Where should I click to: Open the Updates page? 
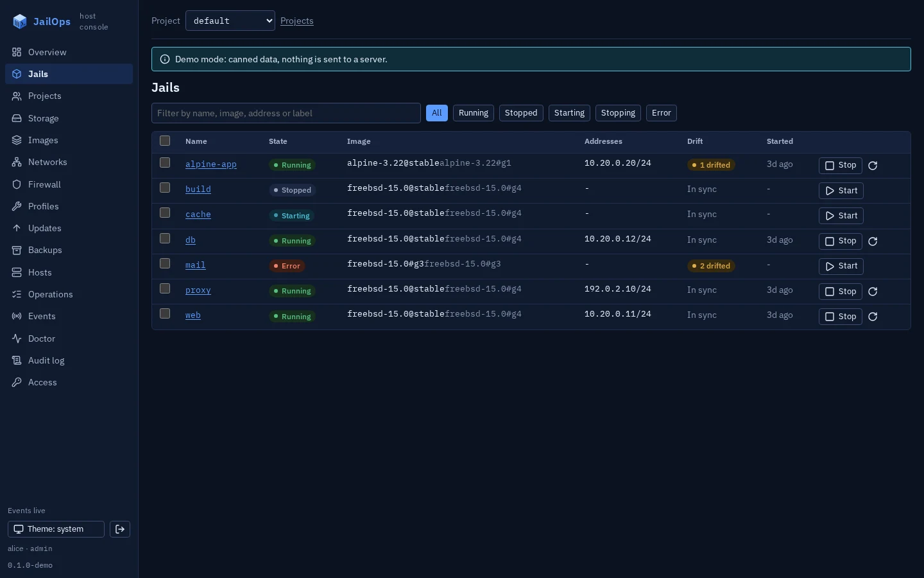[x=69, y=228]
